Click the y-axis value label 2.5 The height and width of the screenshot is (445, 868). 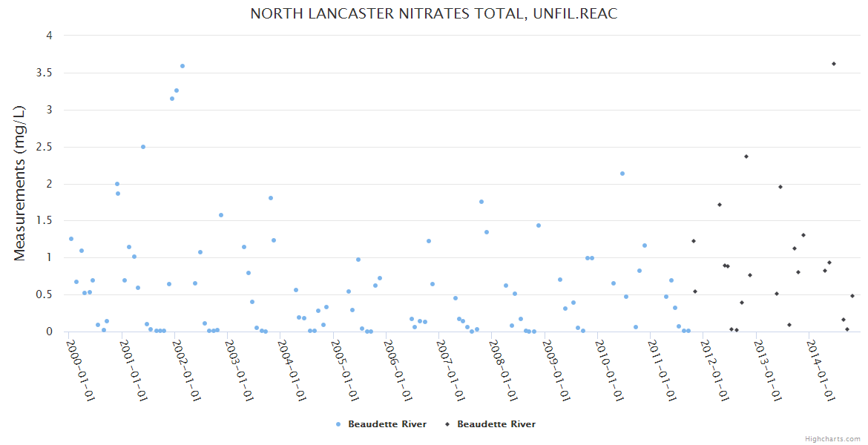point(45,147)
